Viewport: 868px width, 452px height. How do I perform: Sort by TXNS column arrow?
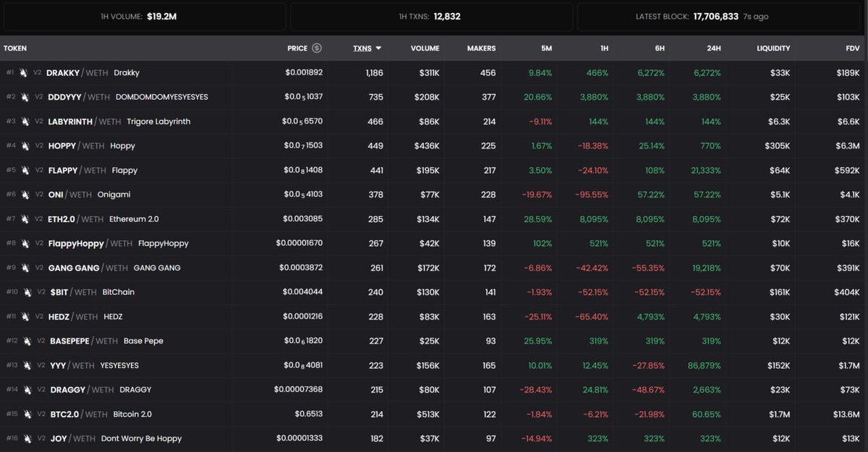pos(378,48)
